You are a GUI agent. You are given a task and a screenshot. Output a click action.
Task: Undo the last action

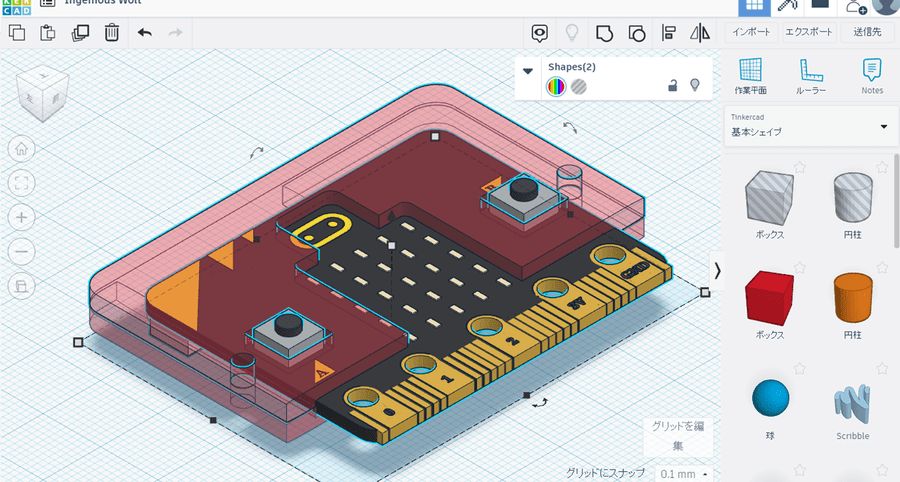point(145,33)
